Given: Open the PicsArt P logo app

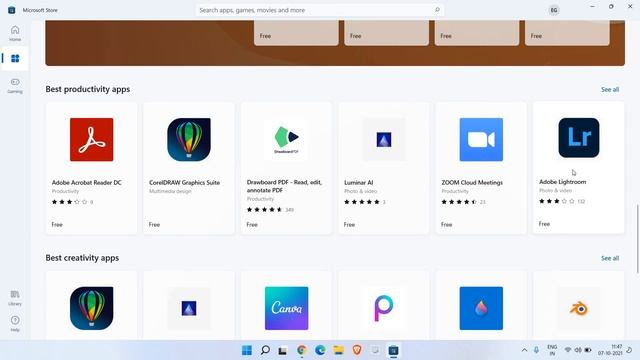Looking at the screenshot, I should [384, 308].
